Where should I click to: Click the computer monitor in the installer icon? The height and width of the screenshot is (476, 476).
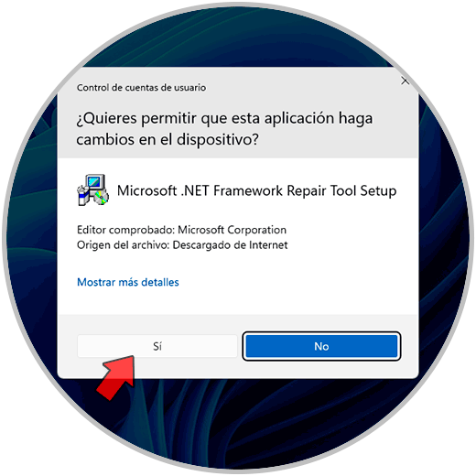point(95,182)
